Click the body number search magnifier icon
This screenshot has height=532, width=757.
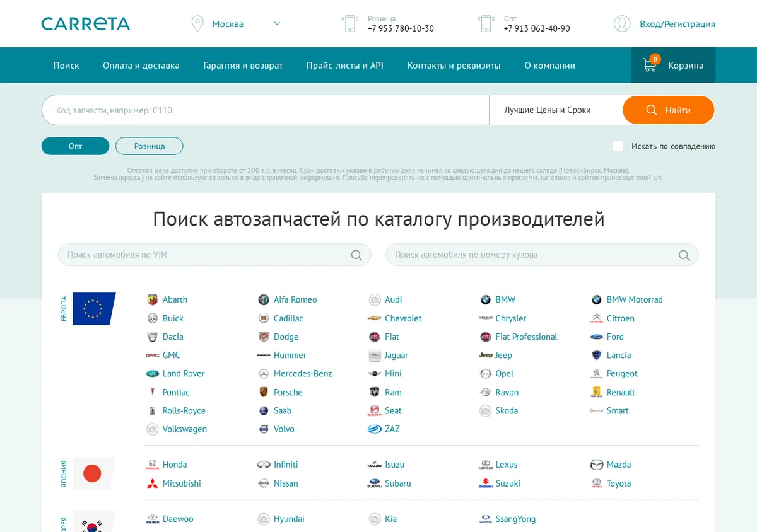684,255
